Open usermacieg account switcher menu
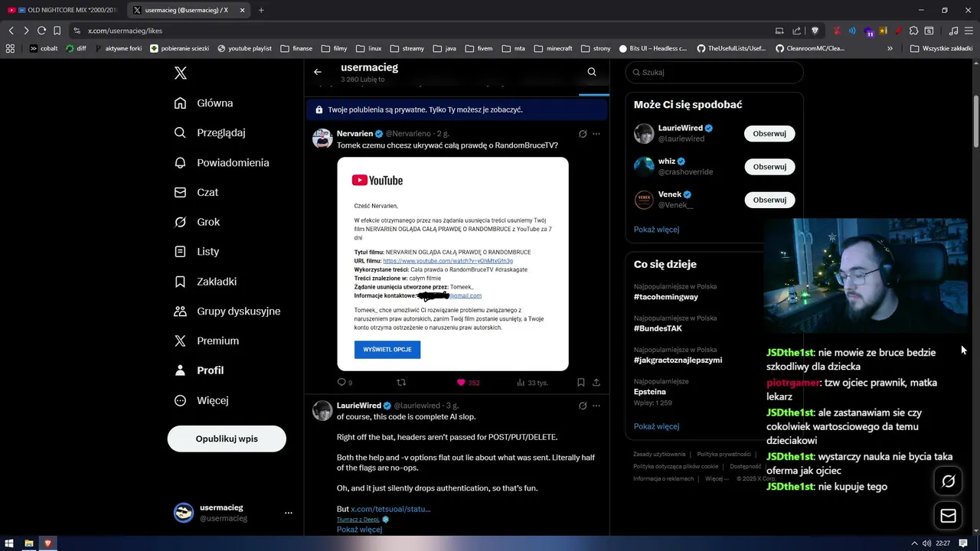Image resolution: width=980 pixels, height=551 pixels. pos(233,513)
